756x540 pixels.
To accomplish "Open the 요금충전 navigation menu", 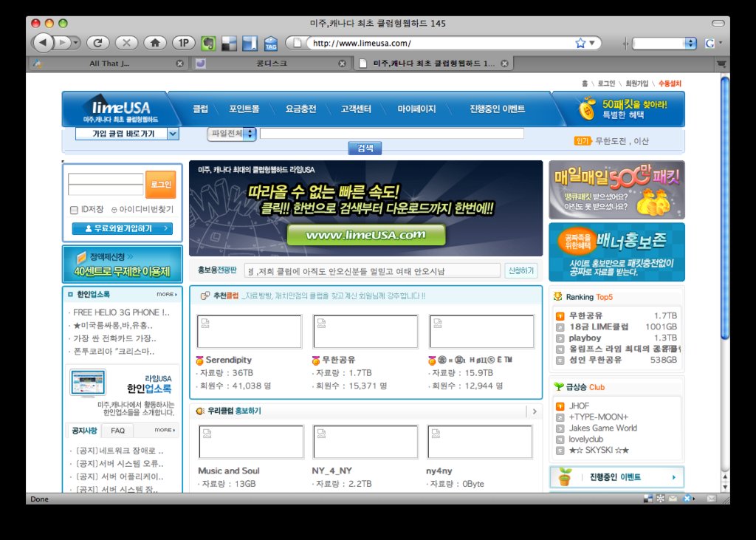I will 300,109.
